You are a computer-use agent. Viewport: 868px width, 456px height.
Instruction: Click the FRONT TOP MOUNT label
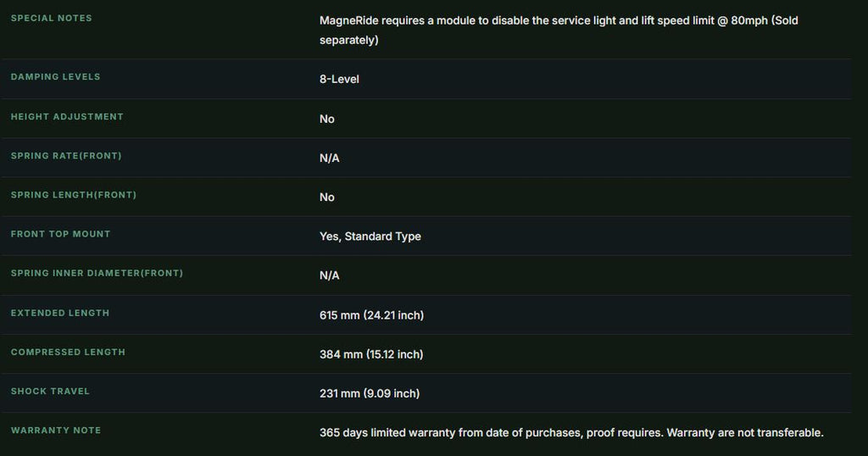click(60, 234)
